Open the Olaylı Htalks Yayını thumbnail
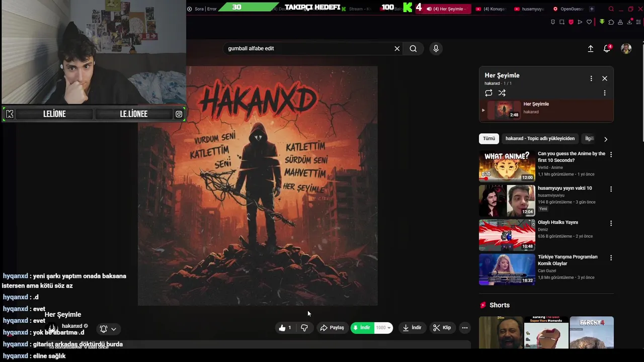Image resolution: width=644 pixels, height=362 pixels. [x=507, y=235]
